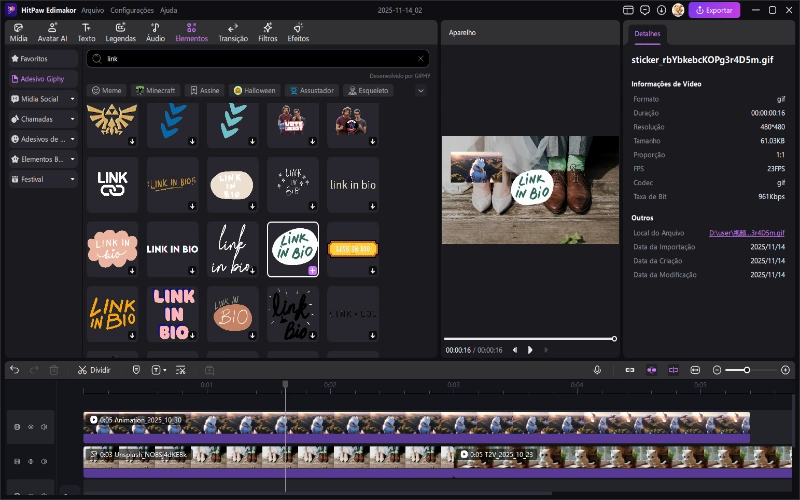Hide the Unsplash track visibility

pos(31,461)
